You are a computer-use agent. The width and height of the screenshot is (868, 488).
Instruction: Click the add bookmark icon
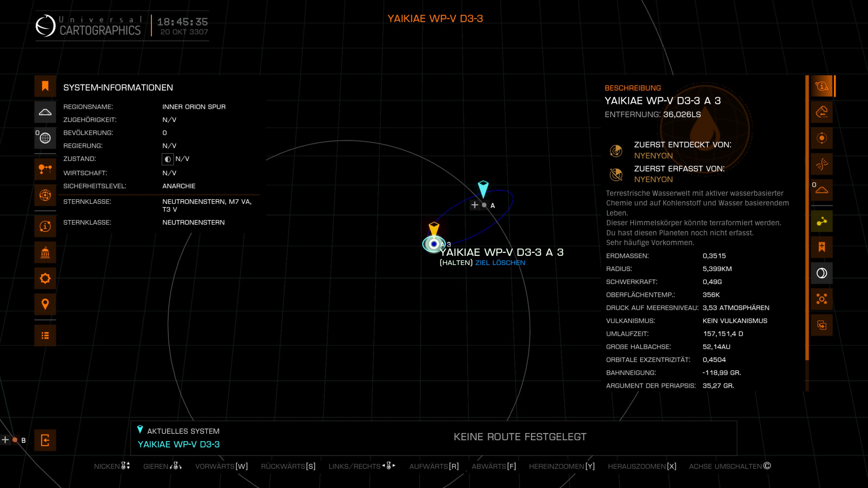[822, 247]
